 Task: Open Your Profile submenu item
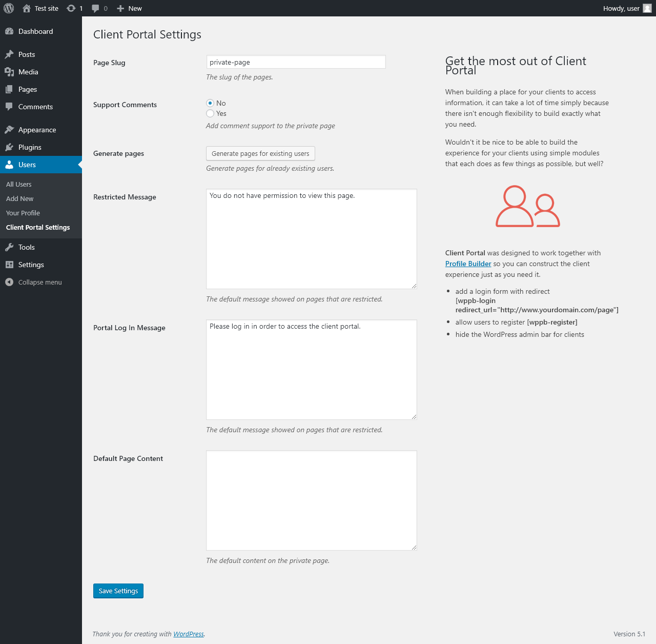pyautogui.click(x=23, y=213)
